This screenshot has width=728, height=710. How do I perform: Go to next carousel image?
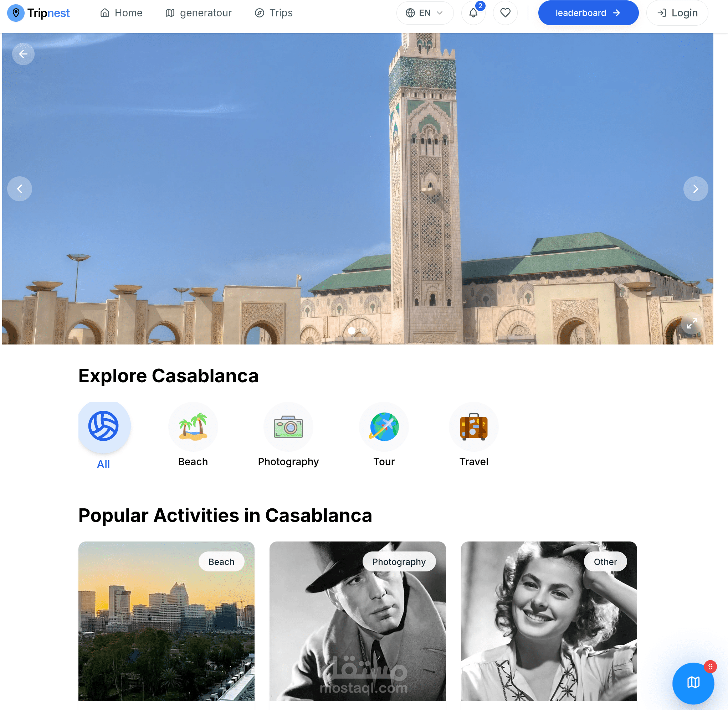coord(695,189)
